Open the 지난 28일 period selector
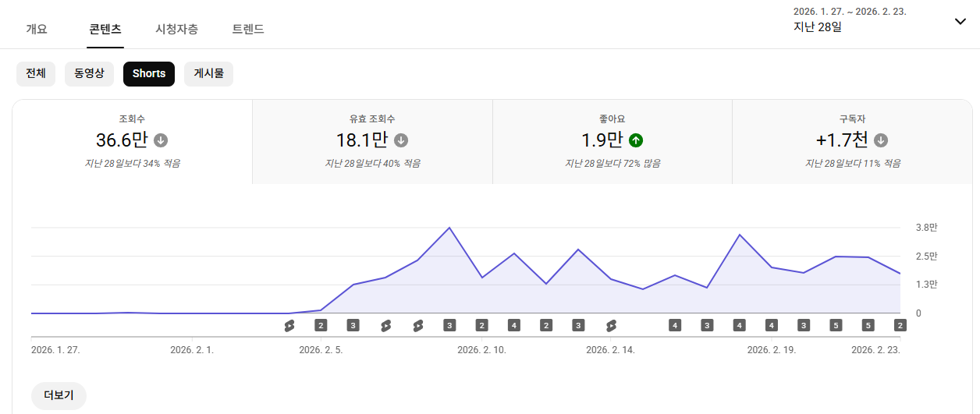Viewport: 980px width, 414px height. click(x=817, y=27)
